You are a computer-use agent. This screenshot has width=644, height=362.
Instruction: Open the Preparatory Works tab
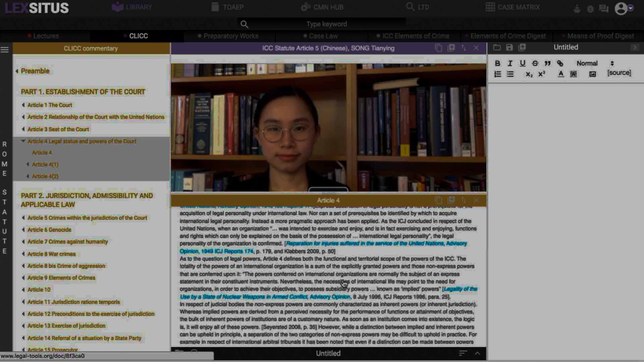click(231, 36)
